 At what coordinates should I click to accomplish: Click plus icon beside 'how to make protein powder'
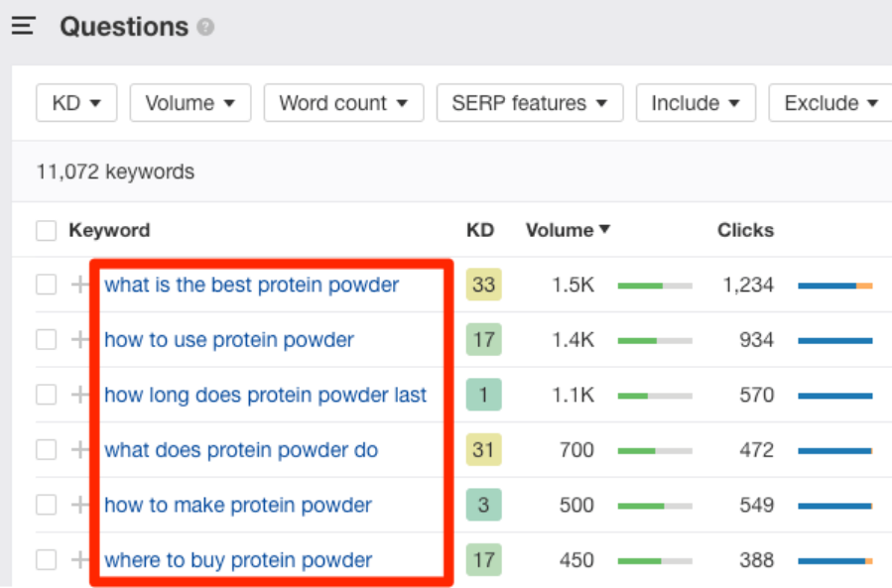click(80, 505)
